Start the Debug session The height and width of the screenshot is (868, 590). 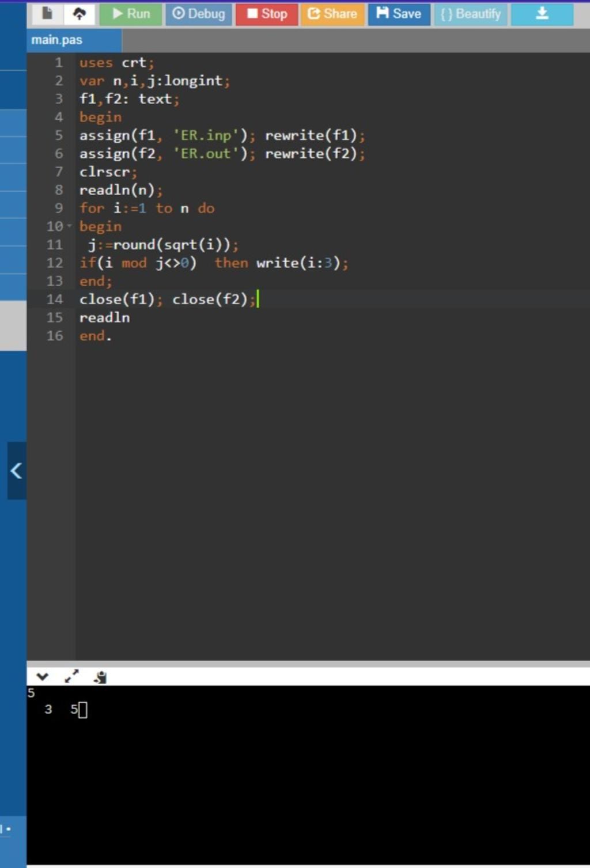click(199, 14)
